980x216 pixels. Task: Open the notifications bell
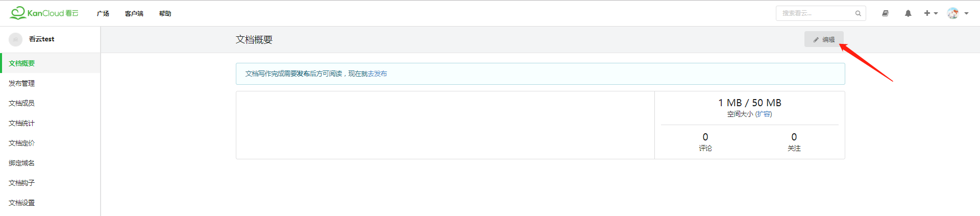pos(908,13)
